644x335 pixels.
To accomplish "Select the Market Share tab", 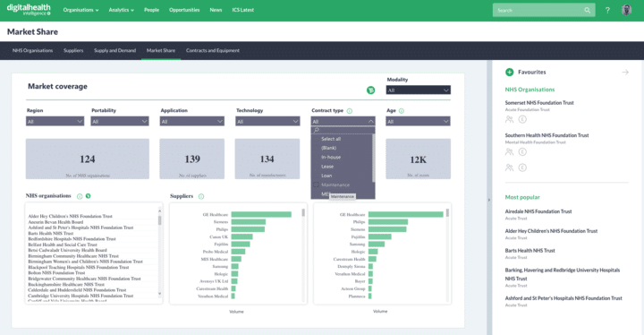I will (x=161, y=51).
